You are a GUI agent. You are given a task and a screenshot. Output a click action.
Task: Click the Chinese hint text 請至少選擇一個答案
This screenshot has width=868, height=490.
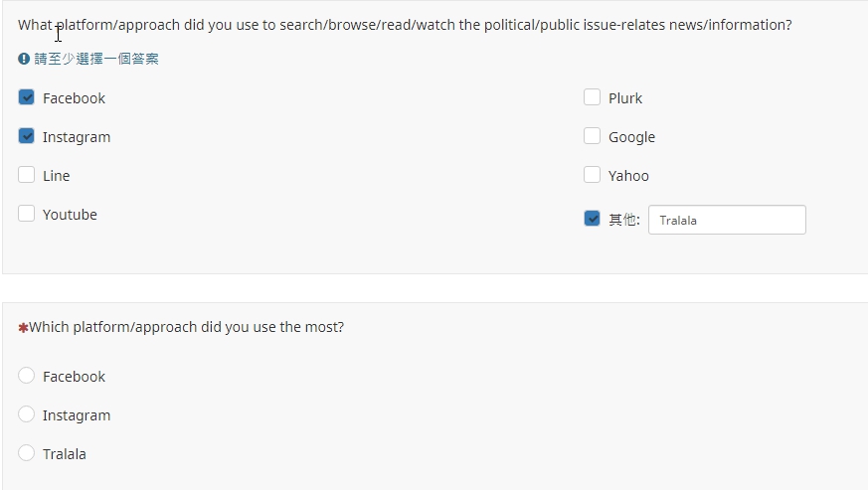(x=96, y=59)
